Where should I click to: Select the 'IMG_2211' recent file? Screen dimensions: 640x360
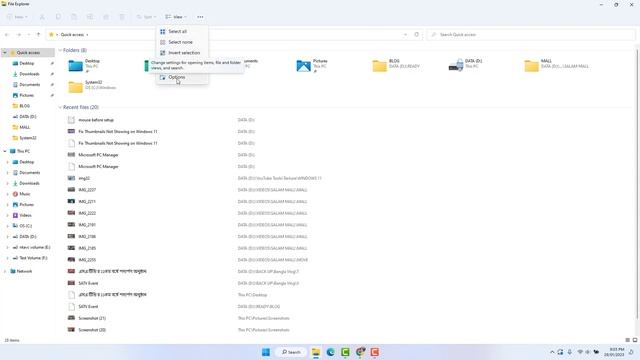point(87,202)
